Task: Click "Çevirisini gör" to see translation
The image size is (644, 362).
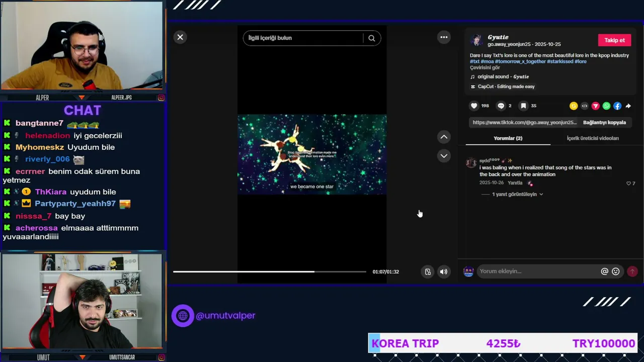Action: (x=485, y=67)
